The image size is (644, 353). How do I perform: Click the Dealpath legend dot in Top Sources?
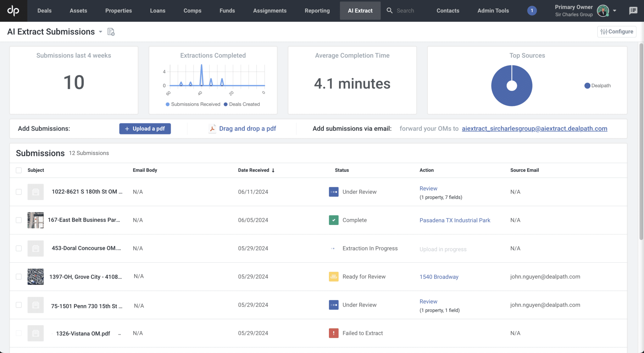point(587,86)
